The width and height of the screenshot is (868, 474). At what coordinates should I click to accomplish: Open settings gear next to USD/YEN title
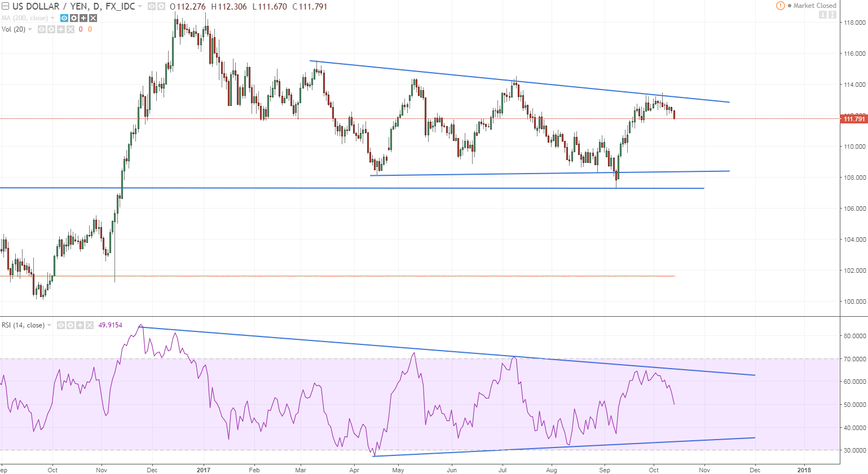(161, 6)
